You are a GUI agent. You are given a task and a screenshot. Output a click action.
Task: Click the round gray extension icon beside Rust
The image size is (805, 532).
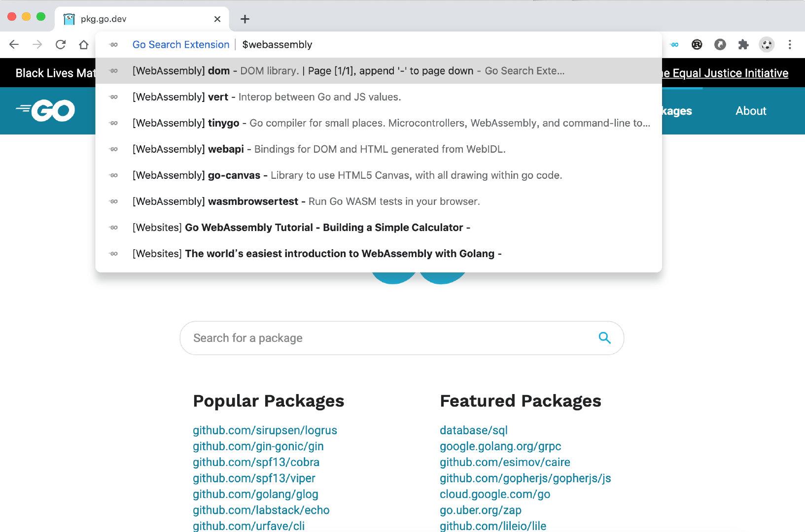[720, 45]
